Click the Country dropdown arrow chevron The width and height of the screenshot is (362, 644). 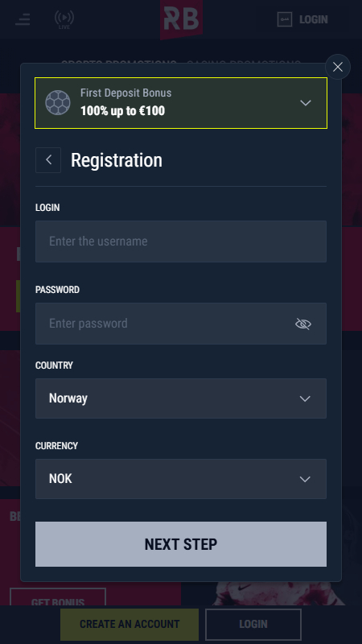click(x=305, y=398)
